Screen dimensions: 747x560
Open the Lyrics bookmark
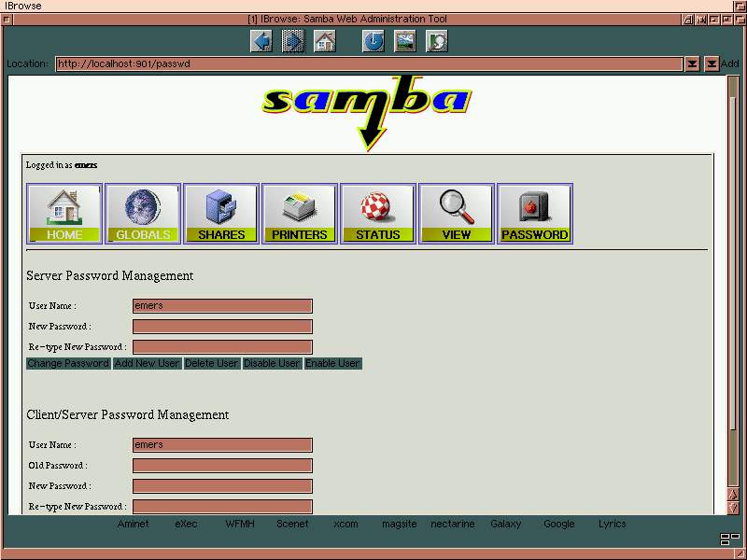(613, 524)
